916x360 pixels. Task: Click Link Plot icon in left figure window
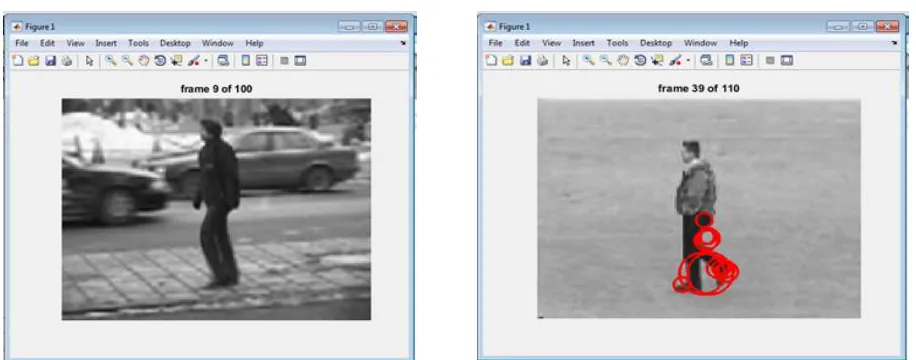223,61
